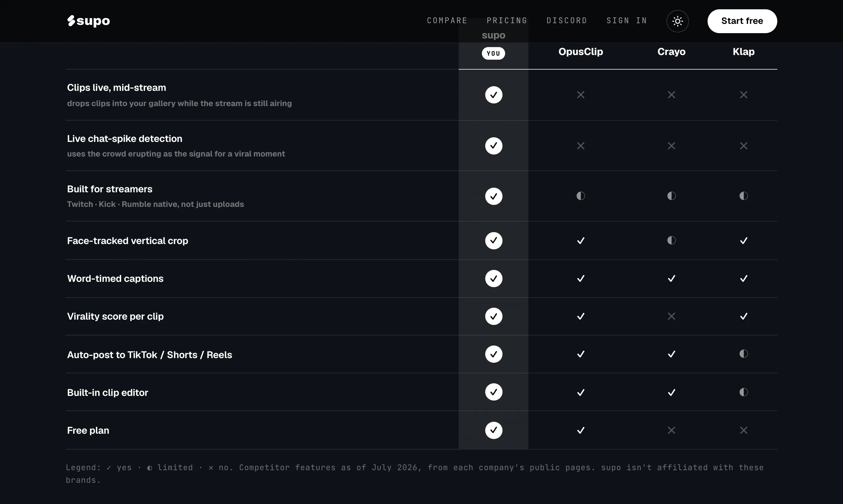Open the Pricing nav link

[x=507, y=21]
